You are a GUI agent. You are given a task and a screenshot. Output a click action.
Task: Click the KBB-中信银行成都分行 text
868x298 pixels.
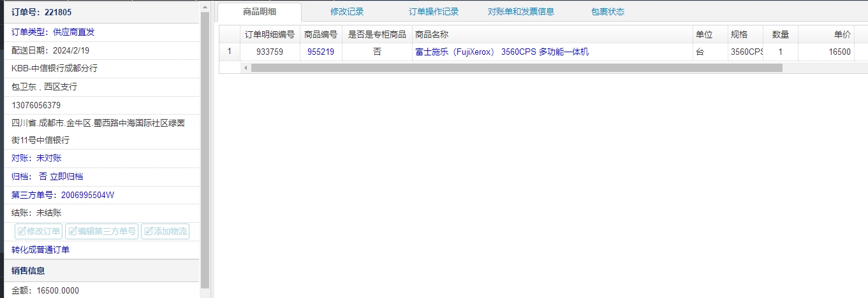click(x=54, y=68)
